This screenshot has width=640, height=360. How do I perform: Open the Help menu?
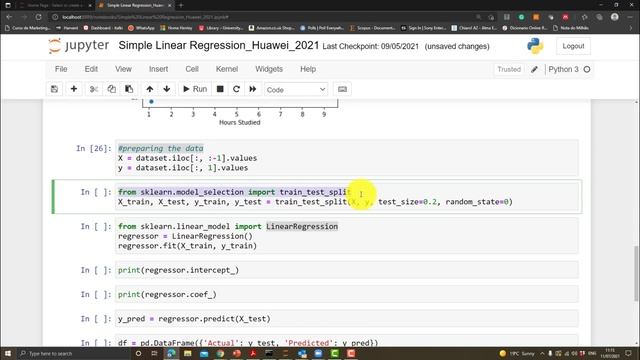pos(308,69)
